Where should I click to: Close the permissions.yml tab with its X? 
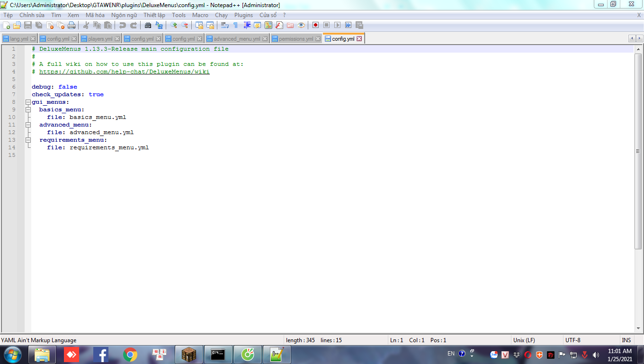pos(318,39)
